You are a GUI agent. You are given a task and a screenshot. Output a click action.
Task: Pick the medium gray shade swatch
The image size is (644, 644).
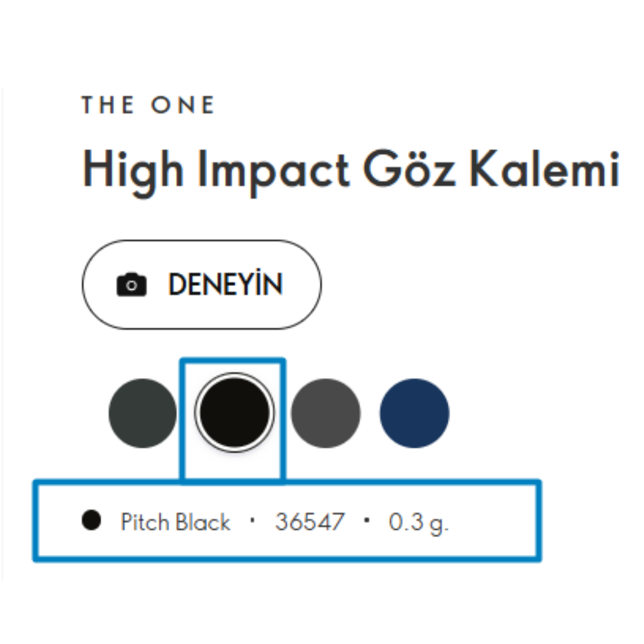(x=326, y=413)
